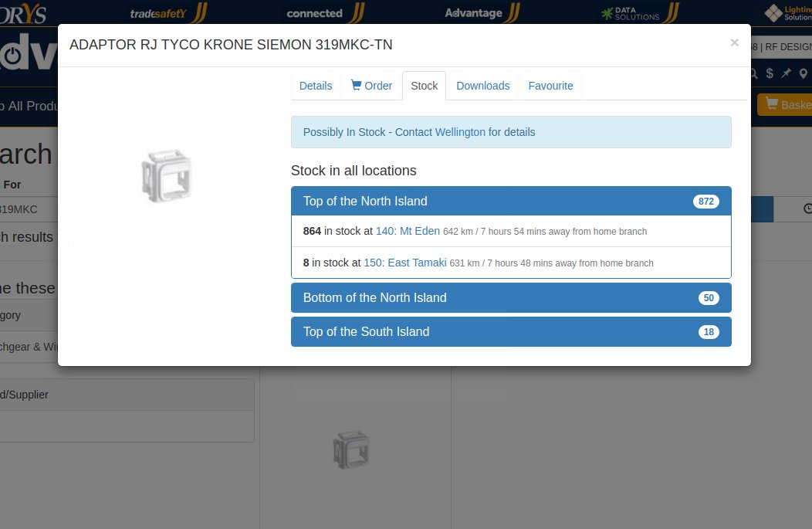Click the adaptor product image in the dialog
This screenshot has width=812, height=529.
tap(166, 175)
